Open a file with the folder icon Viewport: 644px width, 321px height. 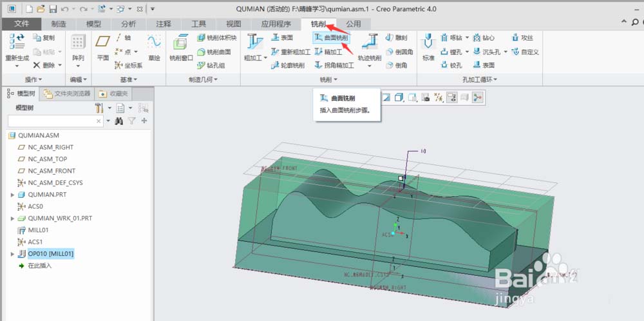click(x=41, y=8)
